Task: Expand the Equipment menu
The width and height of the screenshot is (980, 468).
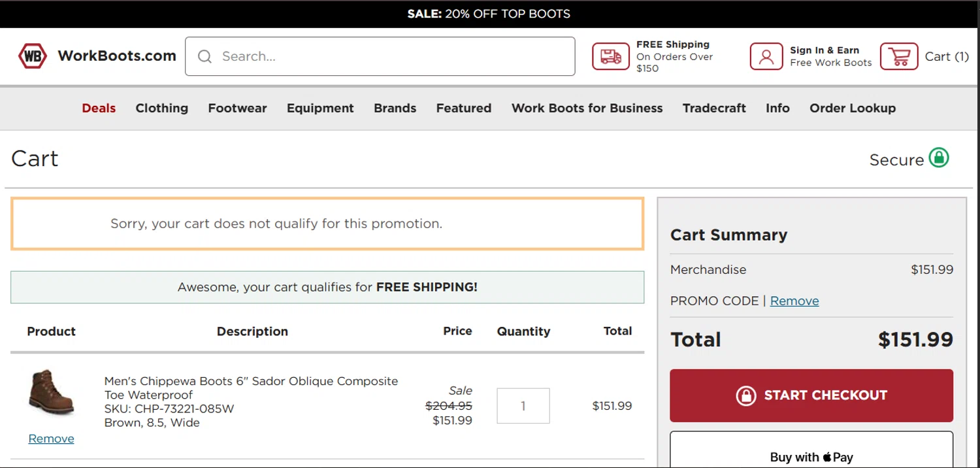Action: point(320,109)
